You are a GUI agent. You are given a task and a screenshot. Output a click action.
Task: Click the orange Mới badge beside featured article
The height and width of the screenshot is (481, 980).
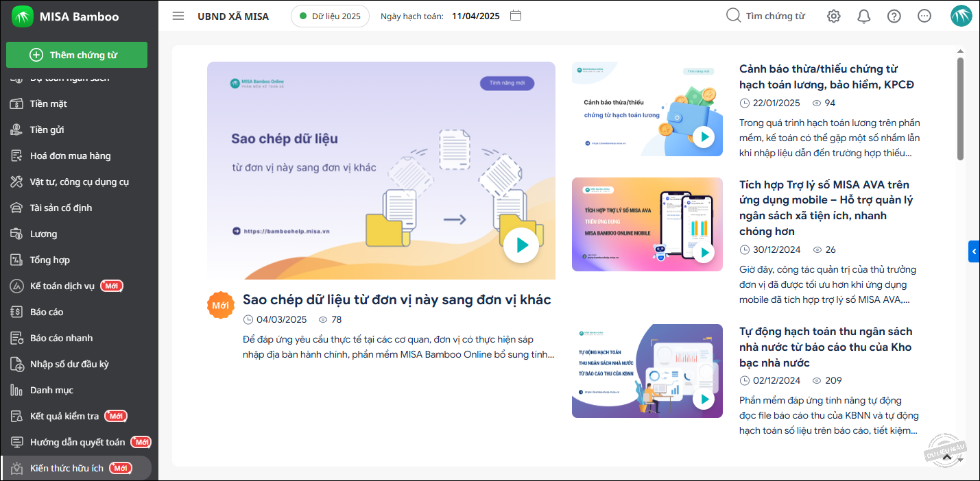point(221,306)
